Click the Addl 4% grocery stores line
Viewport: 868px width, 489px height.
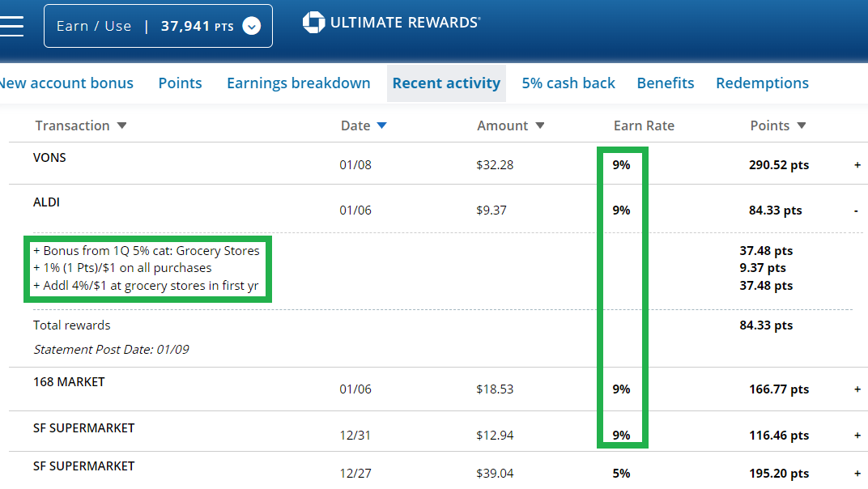tap(146, 286)
